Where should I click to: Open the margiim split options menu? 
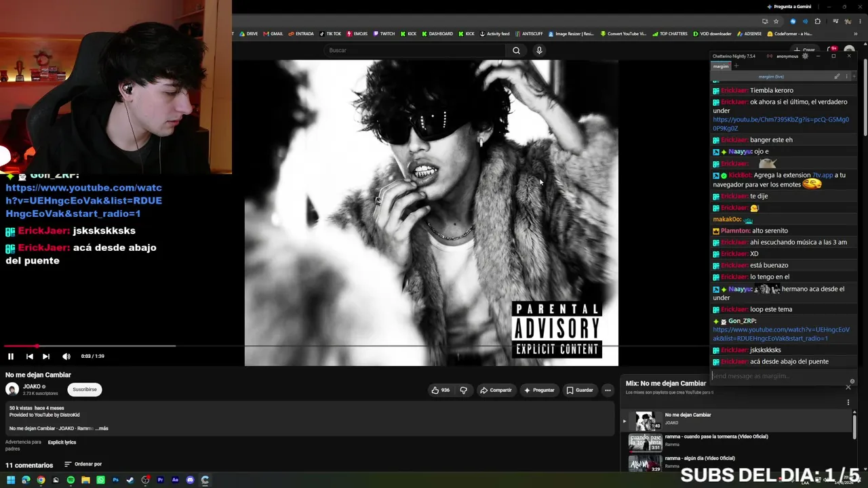tap(846, 77)
